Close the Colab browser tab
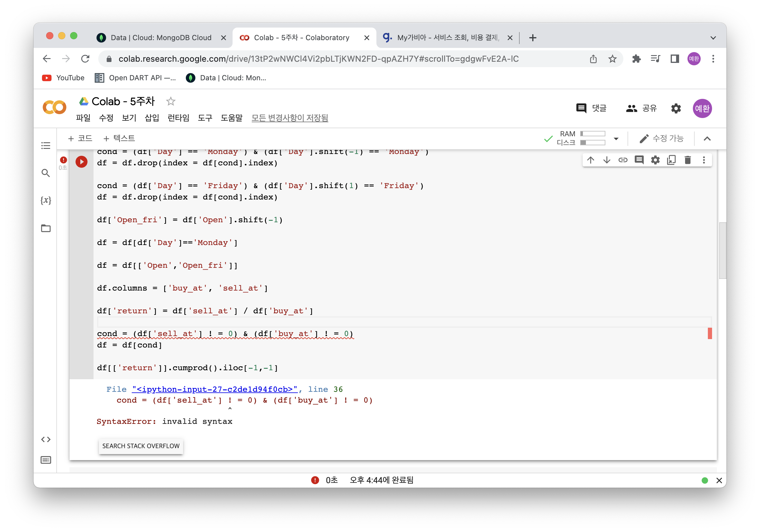Screen dimensions: 760x532 point(367,38)
